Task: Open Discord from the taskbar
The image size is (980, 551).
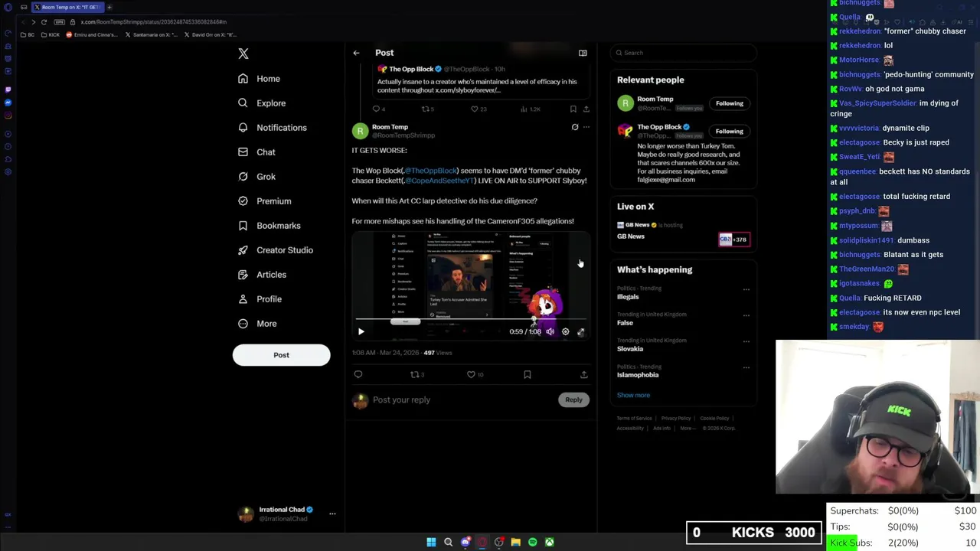Action: [465, 543]
